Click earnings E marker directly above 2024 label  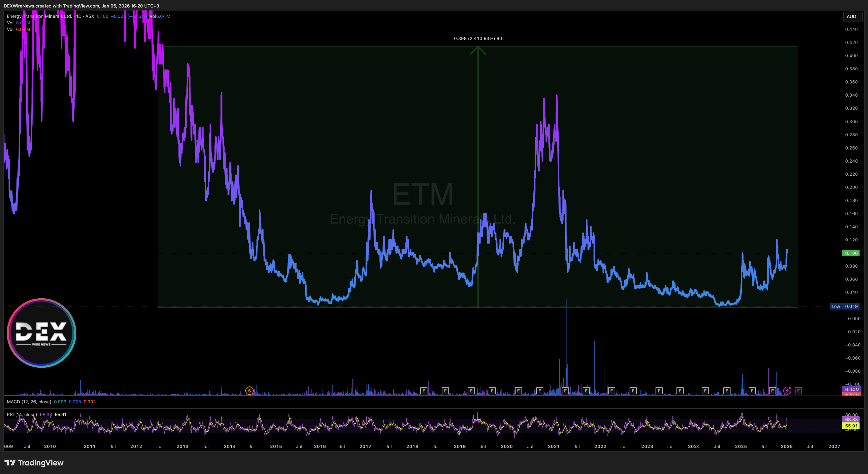click(705, 391)
